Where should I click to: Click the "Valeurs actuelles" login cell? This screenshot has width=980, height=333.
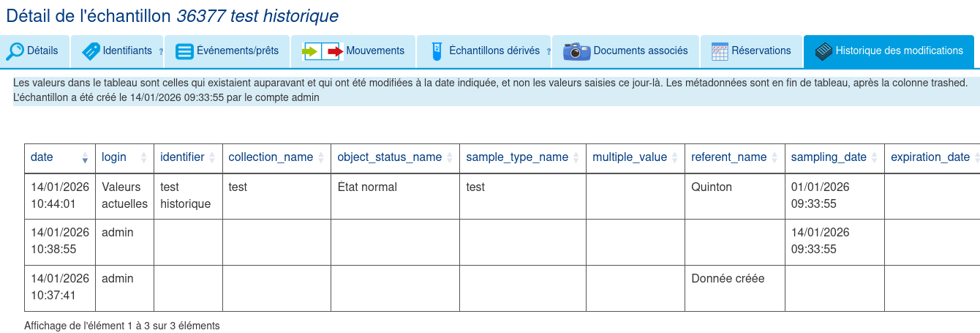coord(124,195)
